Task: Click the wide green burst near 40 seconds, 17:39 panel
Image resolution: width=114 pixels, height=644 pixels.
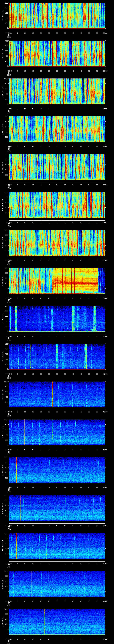Action: click(x=73, y=318)
